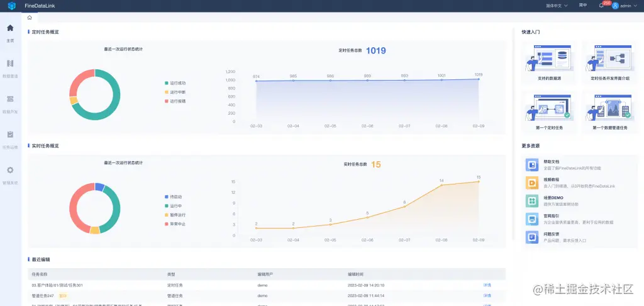Toggle the 异常中止 legend entry
Screen dimensions: 644x306
pos(175,224)
